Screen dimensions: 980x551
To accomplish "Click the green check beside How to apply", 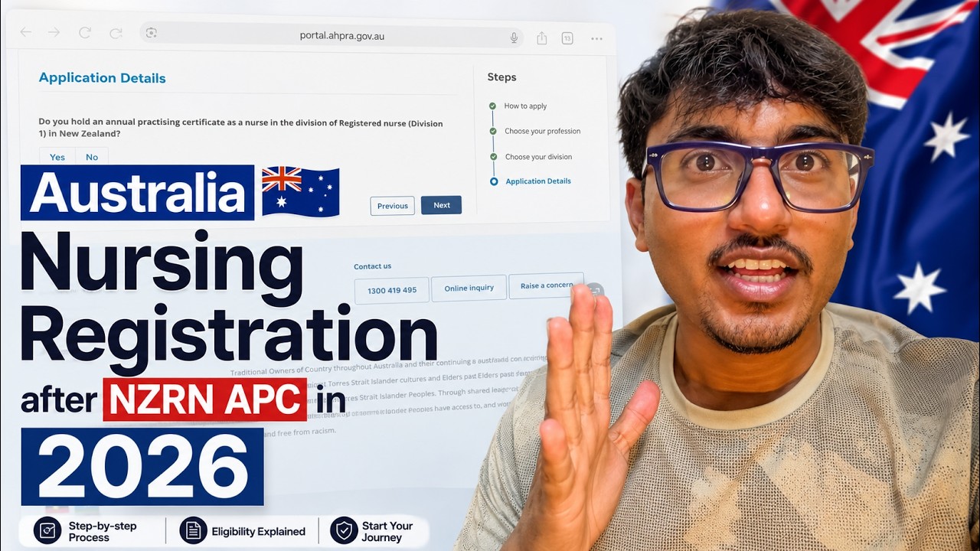I will point(492,106).
